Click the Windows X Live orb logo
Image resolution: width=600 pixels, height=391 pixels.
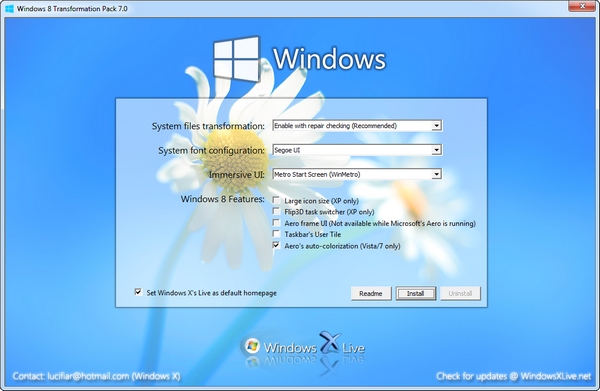(252, 345)
